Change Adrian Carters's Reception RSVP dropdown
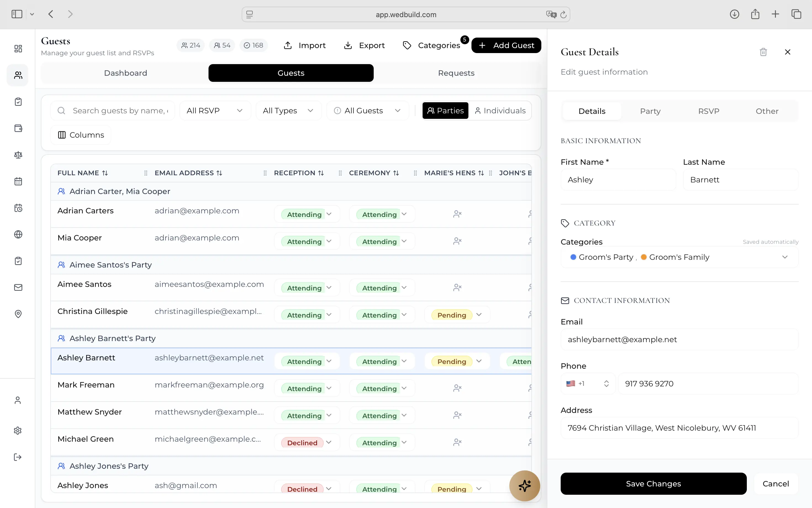This screenshot has width=812, height=508. pyautogui.click(x=307, y=214)
